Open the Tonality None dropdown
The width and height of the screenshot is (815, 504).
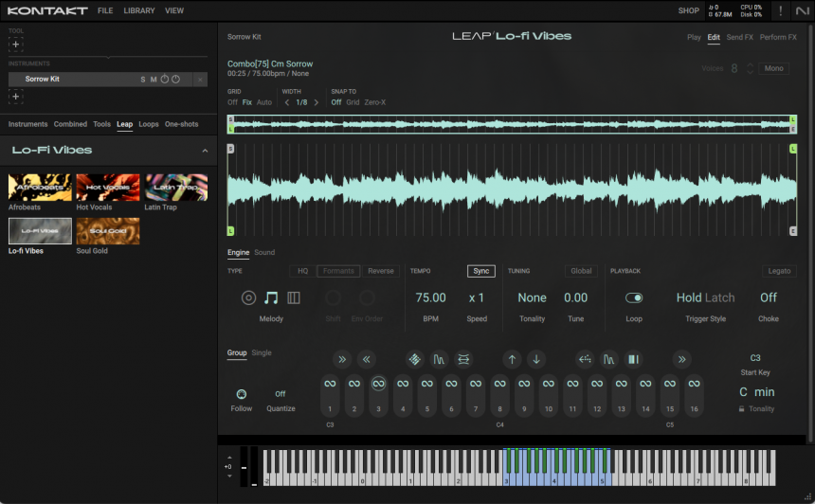coord(532,297)
